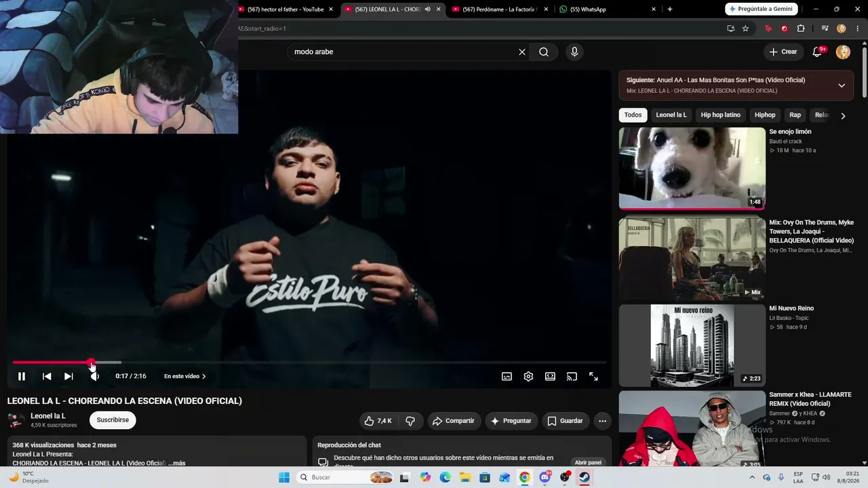Viewport: 868px width, 488px height.
Task: Open the Leonel la L channel avatar
Action: (16, 420)
